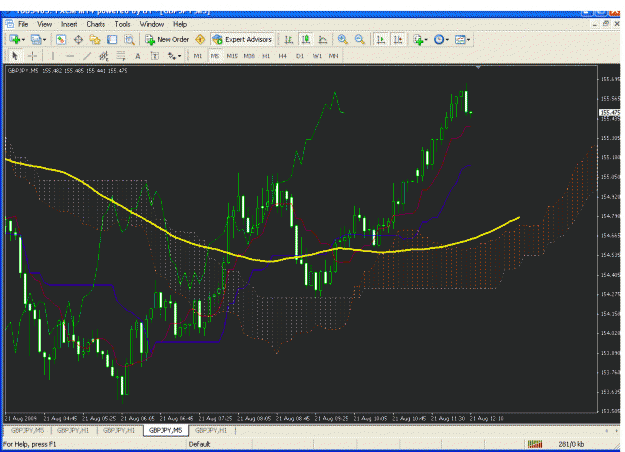The width and height of the screenshot is (625, 452).
Task: Select the Text Label tool
Action: pos(155,56)
